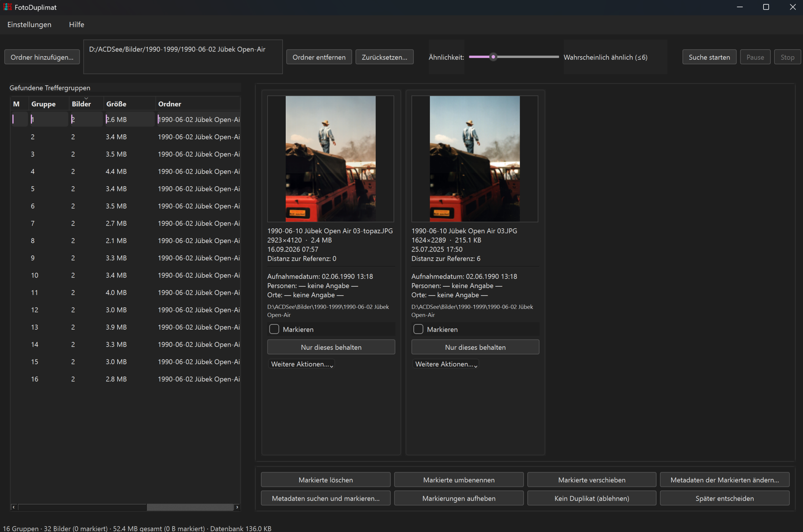Open the Hilfe menu

point(76,24)
